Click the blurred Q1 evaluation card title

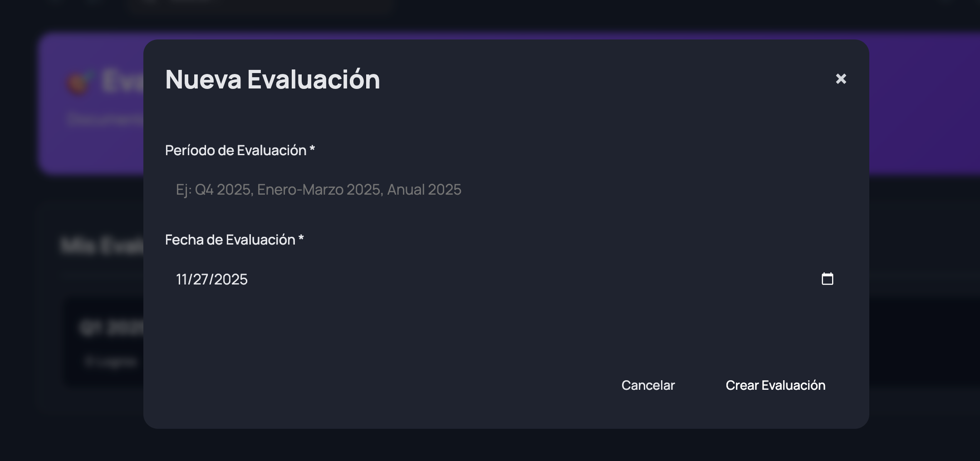[x=111, y=328]
